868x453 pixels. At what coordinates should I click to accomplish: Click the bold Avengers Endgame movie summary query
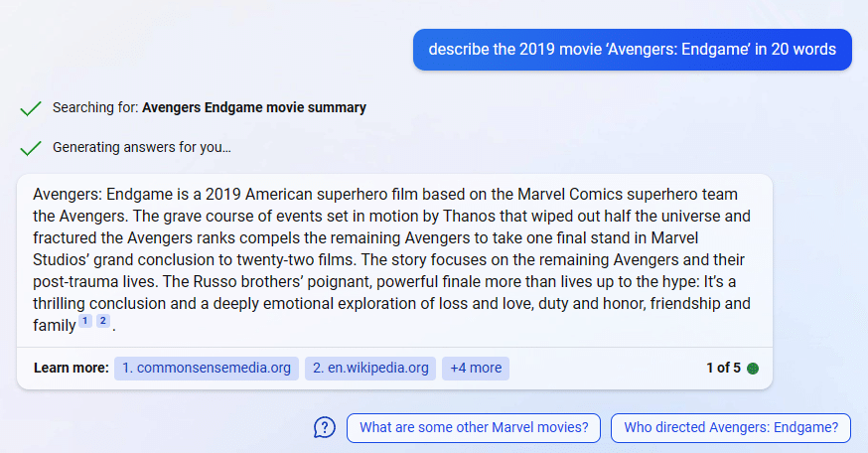coord(254,107)
